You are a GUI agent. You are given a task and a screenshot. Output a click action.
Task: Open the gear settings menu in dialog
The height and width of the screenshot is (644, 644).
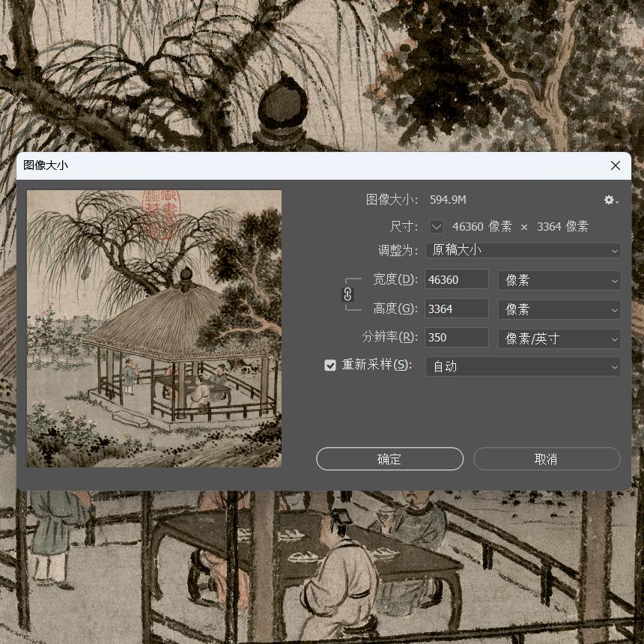pyautogui.click(x=611, y=200)
